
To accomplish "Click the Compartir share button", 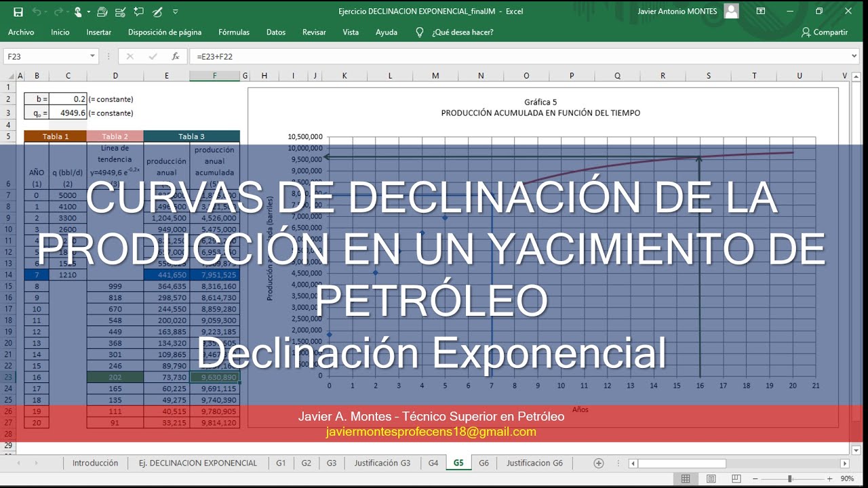I will click(825, 32).
